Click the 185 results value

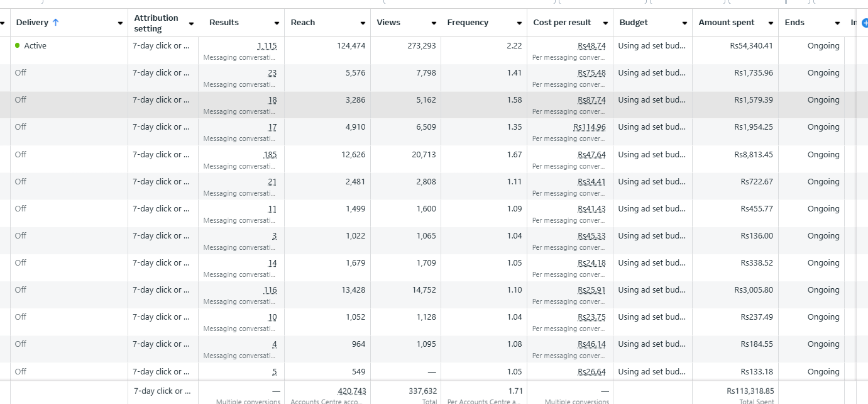[270, 155]
